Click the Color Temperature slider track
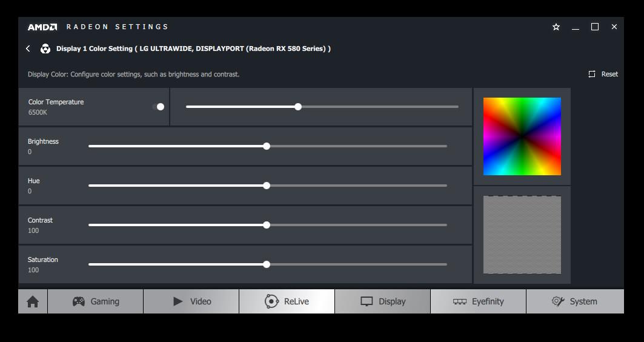This screenshot has height=342, width=644. tap(322, 107)
